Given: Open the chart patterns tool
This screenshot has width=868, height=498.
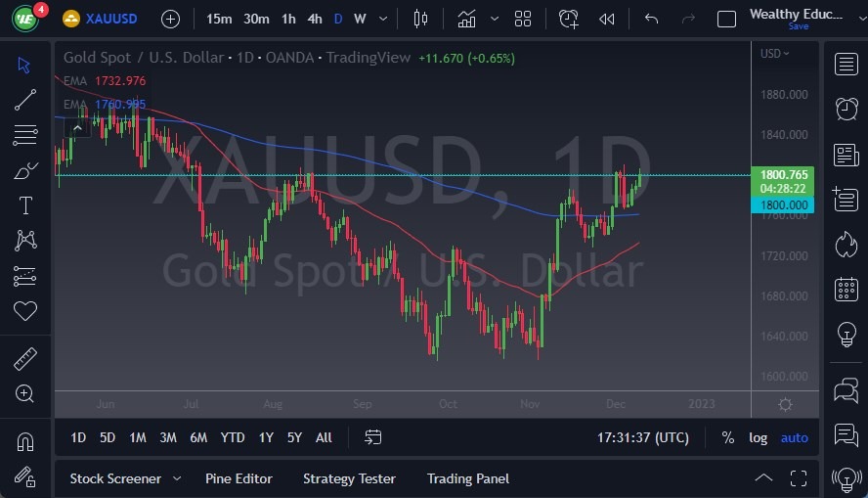Looking at the screenshot, I should pos(25,240).
